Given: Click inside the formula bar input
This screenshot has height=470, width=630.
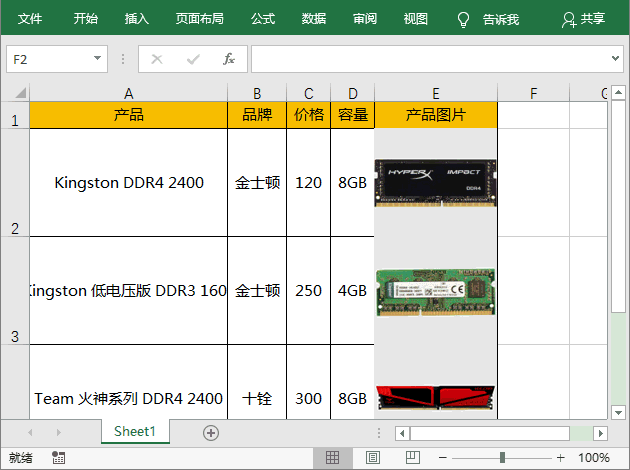Looking at the screenshot, I should click(430, 59).
